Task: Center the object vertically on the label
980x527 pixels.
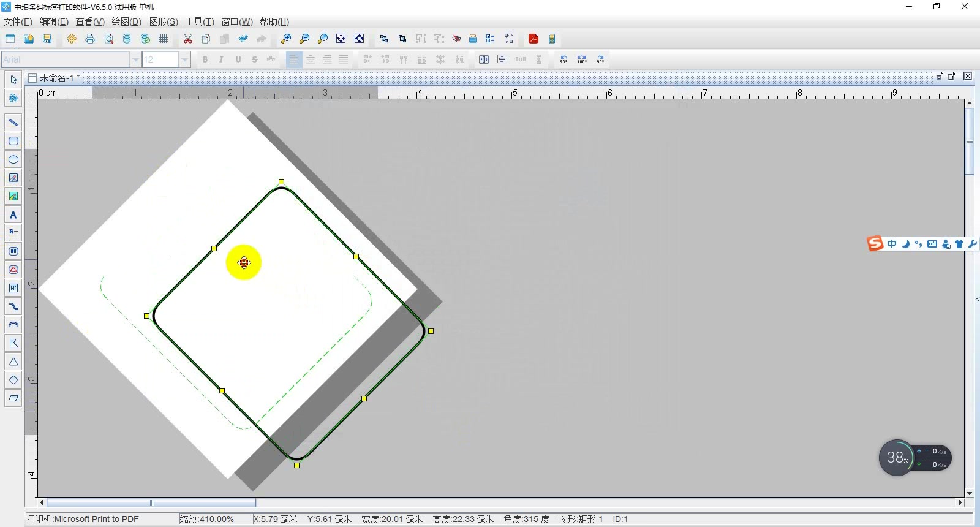Action: [x=502, y=59]
